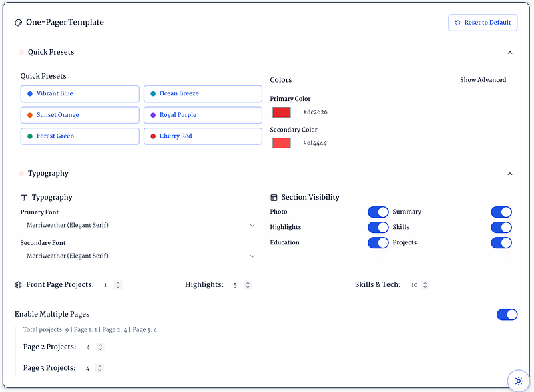This screenshot has width=534, height=392.
Task: Disable the Skills section toggle
Action: 501,228
